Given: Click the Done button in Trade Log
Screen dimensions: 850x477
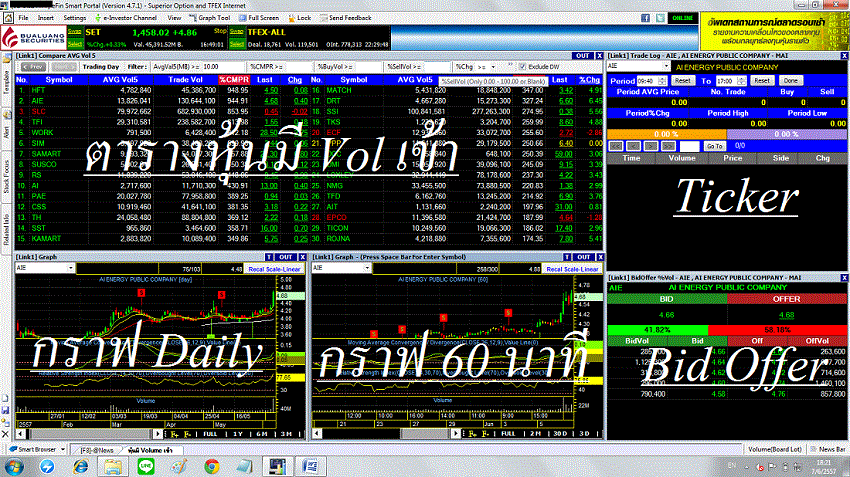Looking at the screenshot, I should click(790, 81).
